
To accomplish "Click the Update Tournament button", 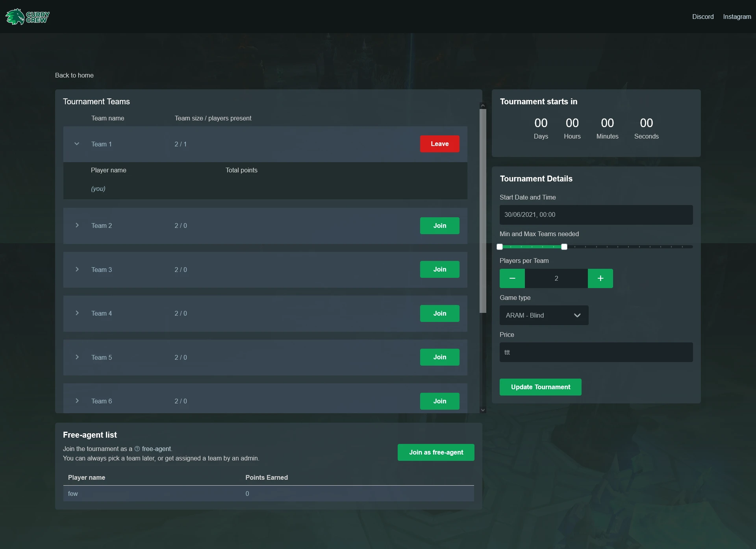I will [x=540, y=387].
